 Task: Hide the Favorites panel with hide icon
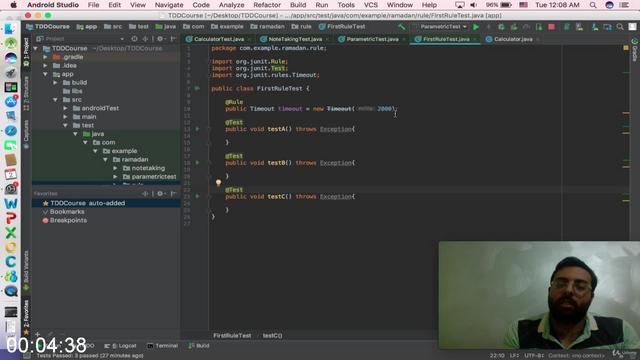coord(173,193)
